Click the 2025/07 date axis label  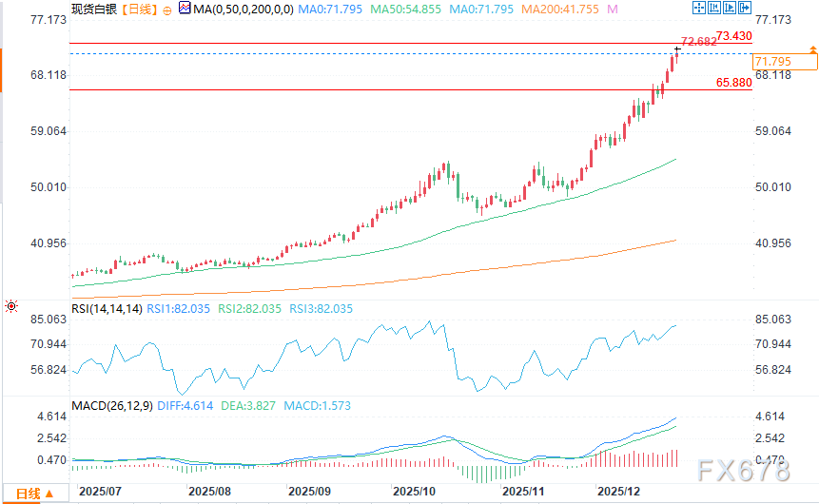pos(100,492)
